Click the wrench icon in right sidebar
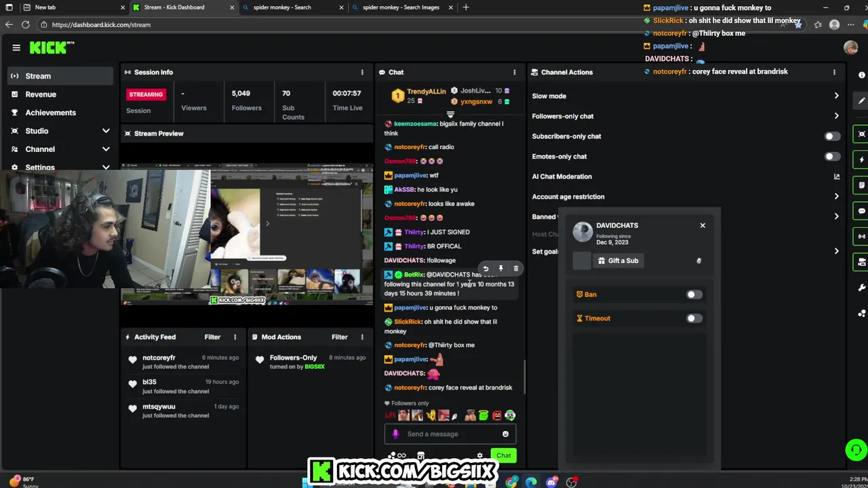Viewport: 868px width, 488px height. click(x=862, y=288)
